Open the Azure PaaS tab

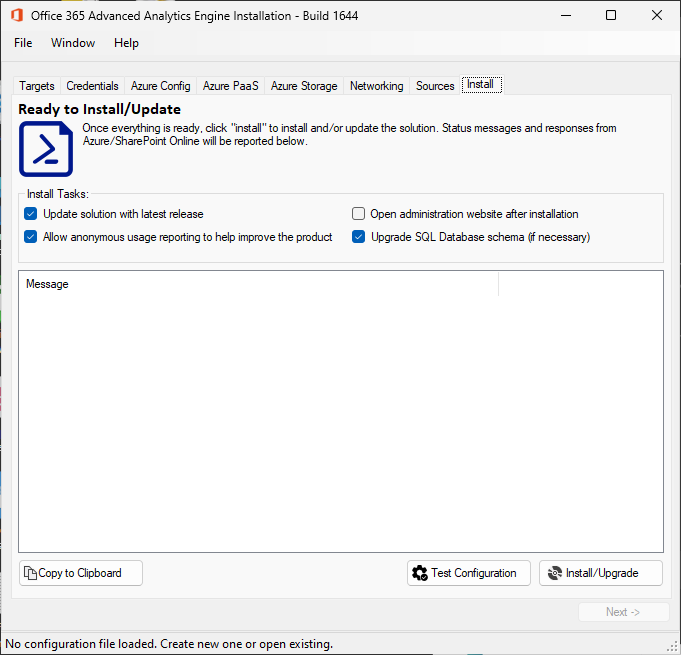coord(231,86)
